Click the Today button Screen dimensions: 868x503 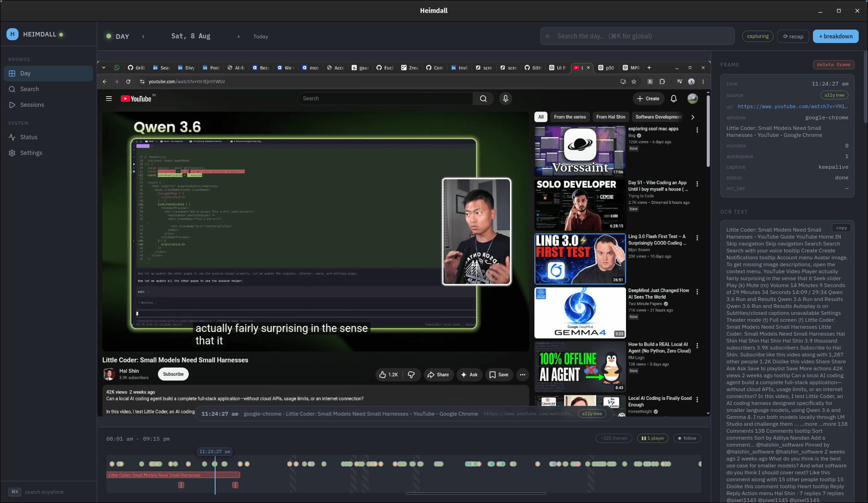click(260, 37)
